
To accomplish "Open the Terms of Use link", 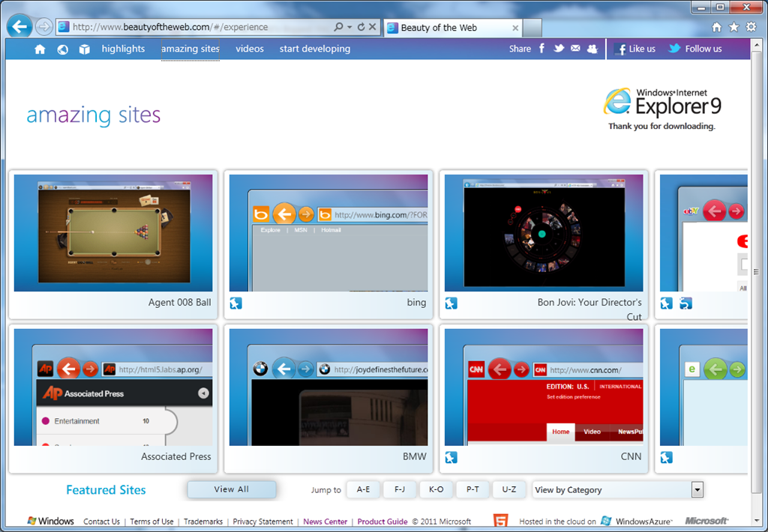I will (151, 522).
